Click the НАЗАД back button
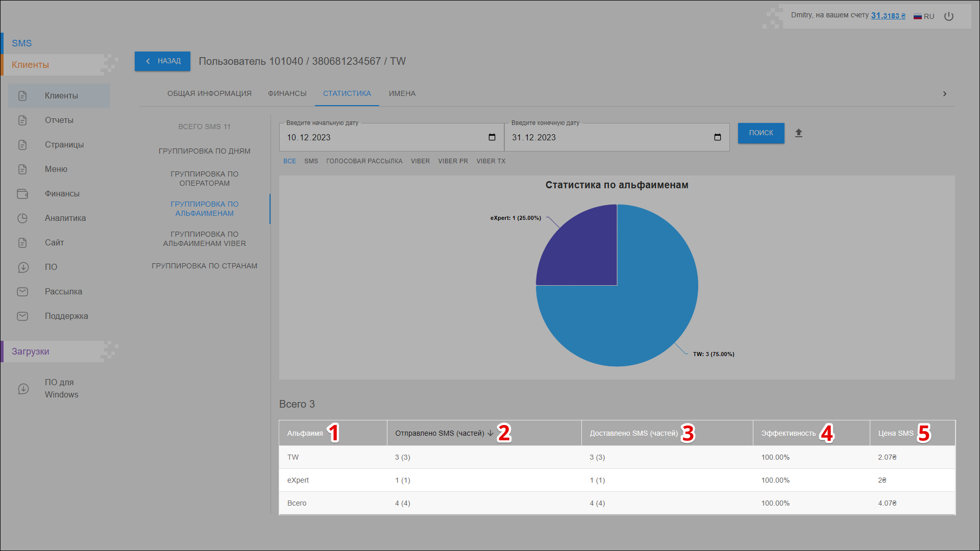Viewport: 980px width, 551px height. tap(162, 61)
